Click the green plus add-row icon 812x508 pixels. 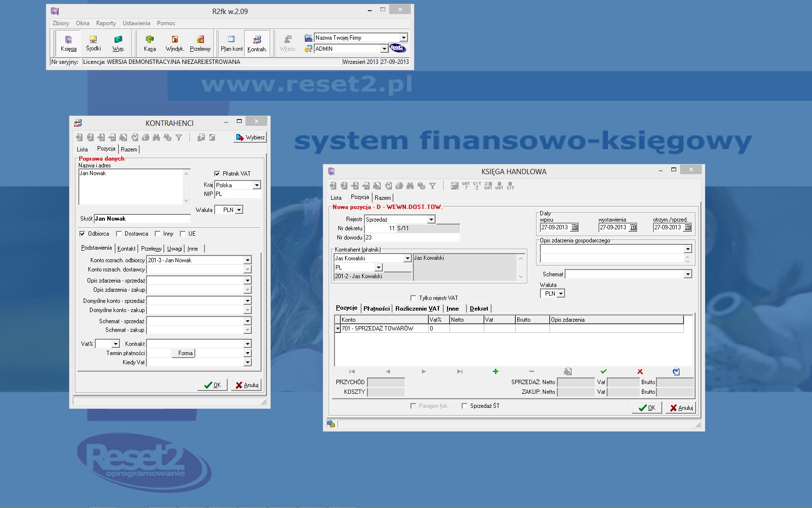[495, 372]
